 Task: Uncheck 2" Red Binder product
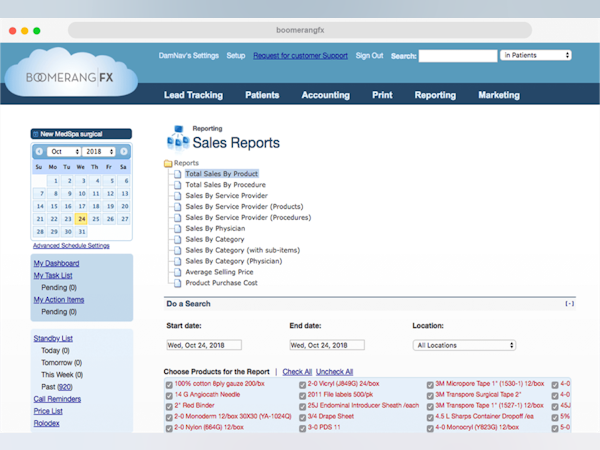click(x=169, y=406)
